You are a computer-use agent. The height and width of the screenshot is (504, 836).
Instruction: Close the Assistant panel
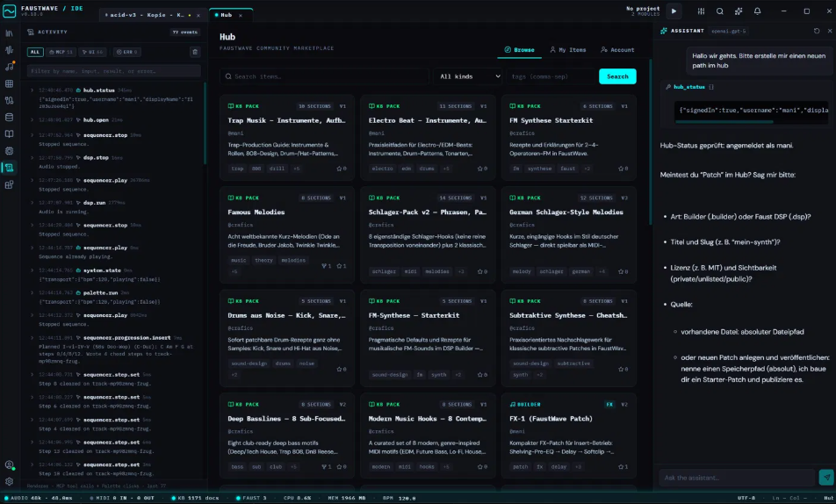click(830, 31)
